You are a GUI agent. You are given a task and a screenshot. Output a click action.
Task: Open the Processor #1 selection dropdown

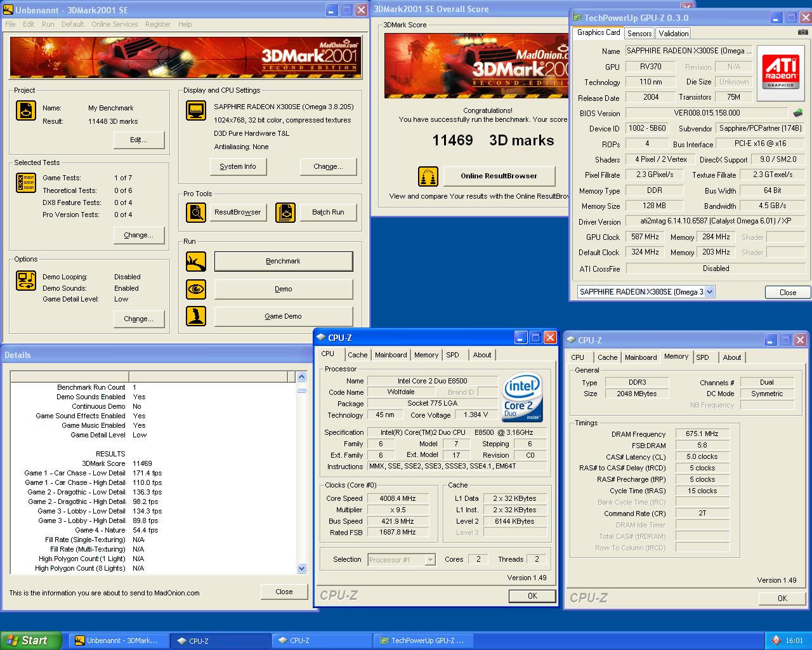point(430,559)
